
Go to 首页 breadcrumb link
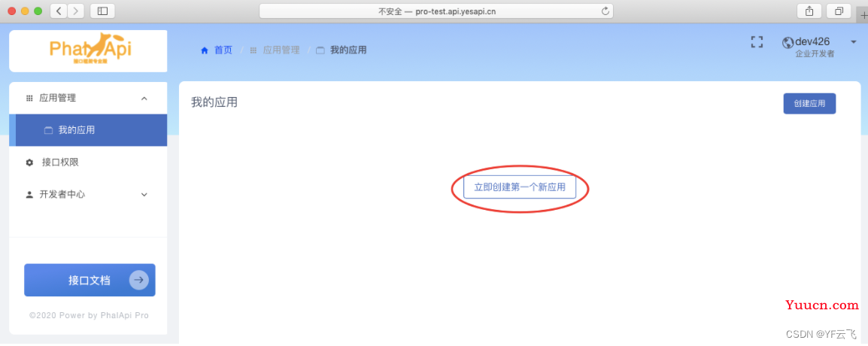click(223, 50)
